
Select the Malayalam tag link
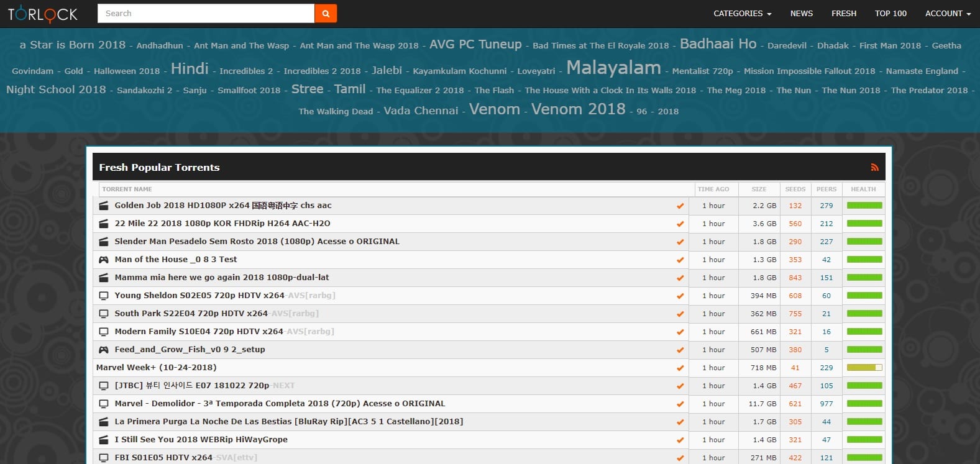pyautogui.click(x=613, y=68)
